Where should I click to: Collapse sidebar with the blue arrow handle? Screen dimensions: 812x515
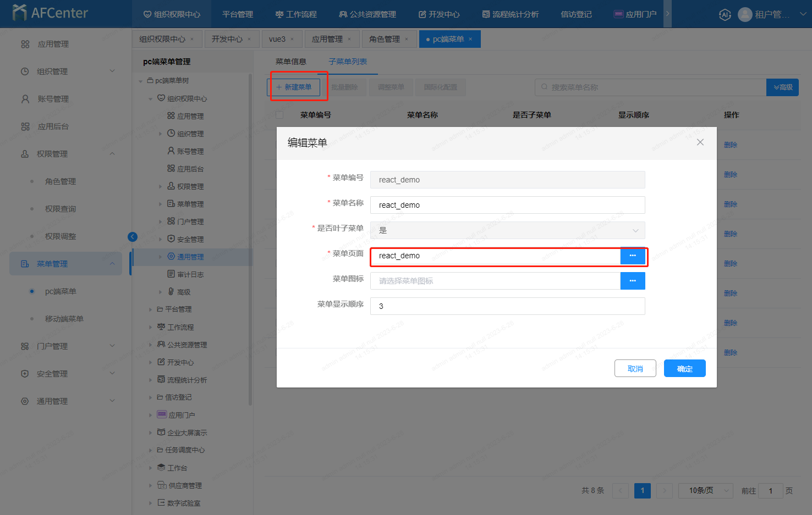click(x=133, y=237)
